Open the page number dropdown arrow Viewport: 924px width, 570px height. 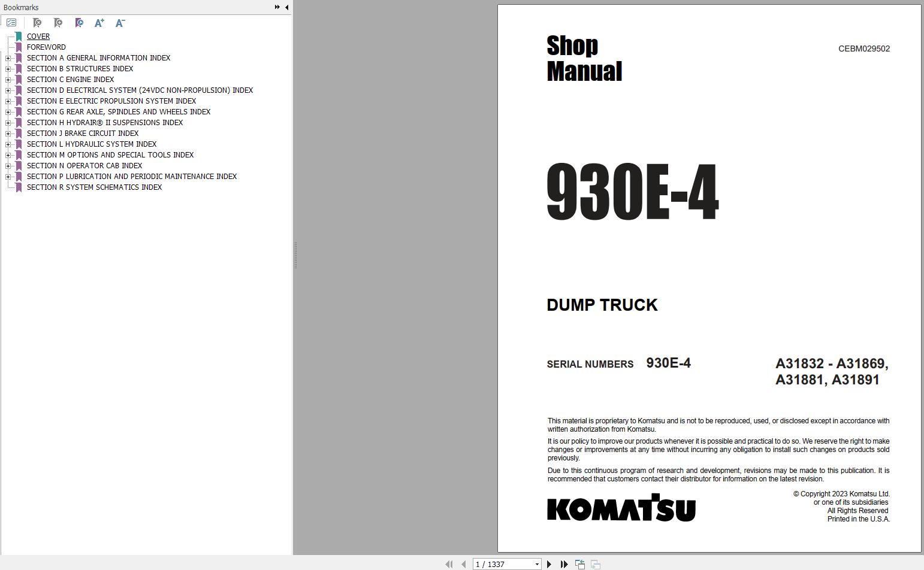[x=537, y=564]
